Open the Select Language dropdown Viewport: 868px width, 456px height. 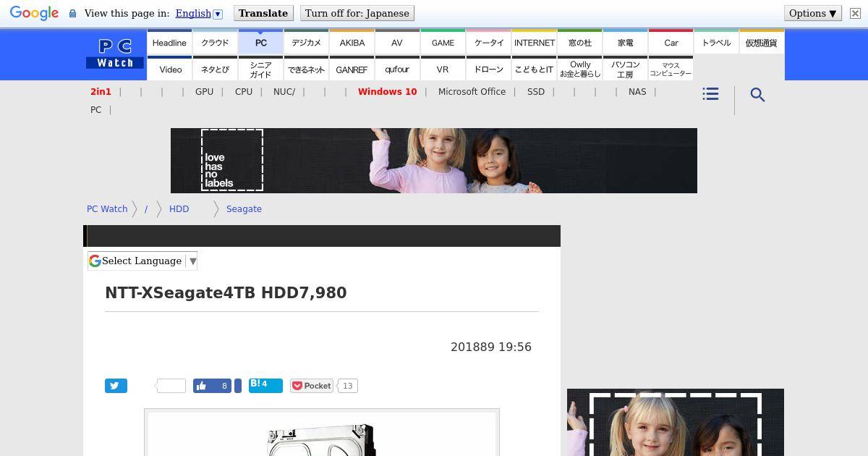(x=142, y=261)
